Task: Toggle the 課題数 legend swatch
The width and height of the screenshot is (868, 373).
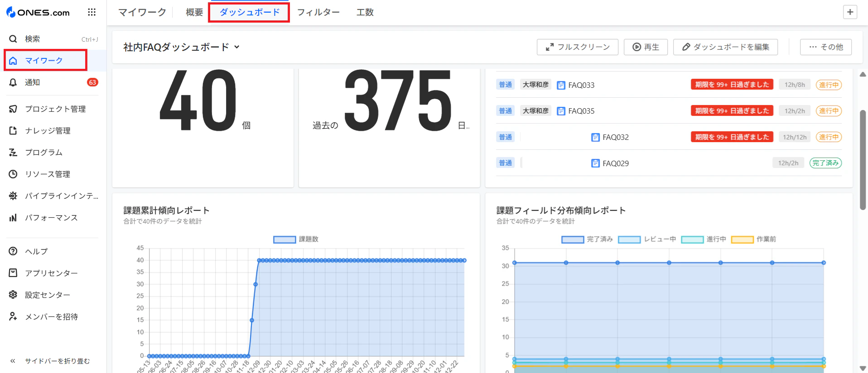Action: point(285,239)
